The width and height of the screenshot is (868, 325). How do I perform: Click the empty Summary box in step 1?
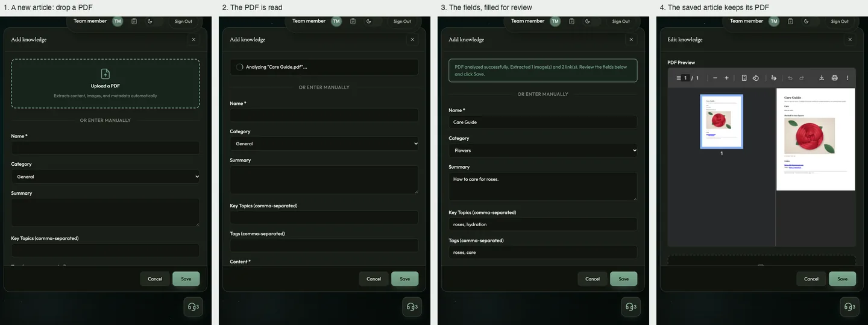(105, 212)
